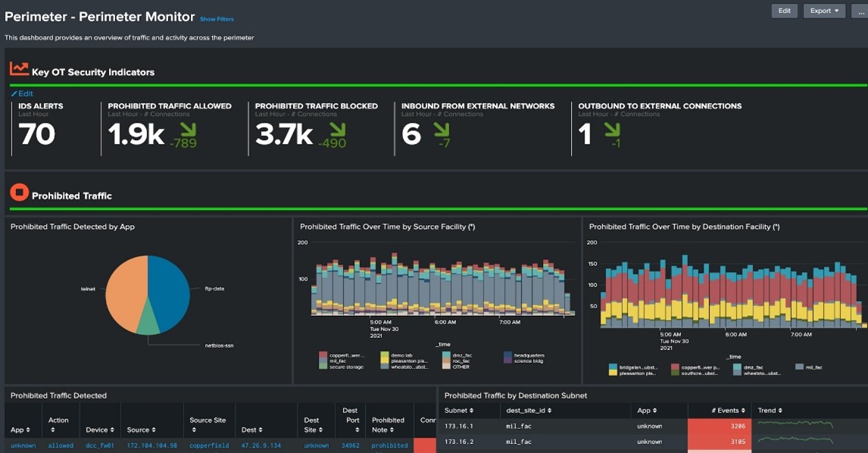Click the IDS Alerts value 70

(x=36, y=135)
